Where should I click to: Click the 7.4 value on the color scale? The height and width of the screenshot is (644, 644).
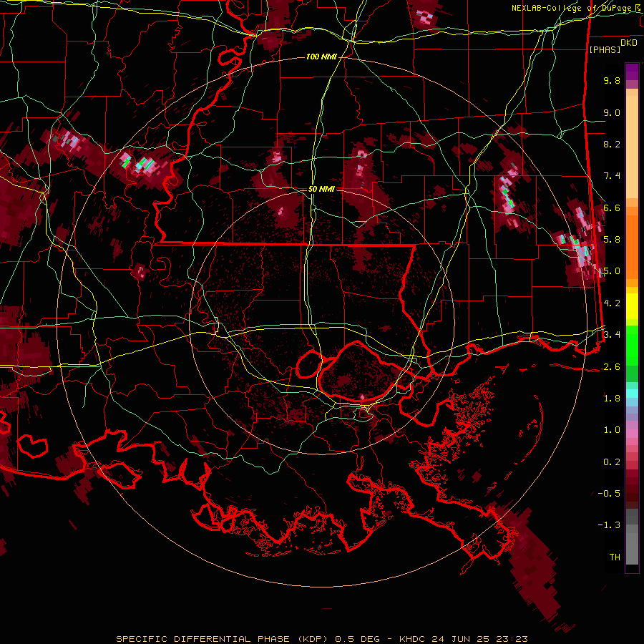point(612,176)
